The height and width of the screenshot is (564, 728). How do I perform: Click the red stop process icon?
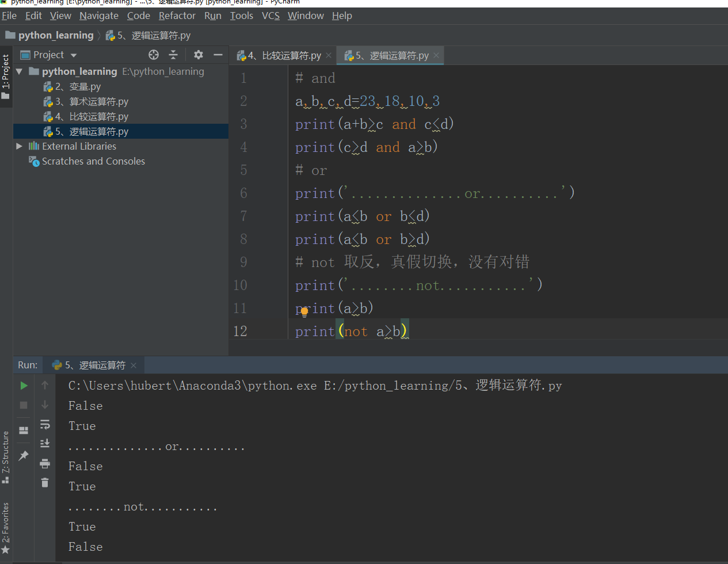(23, 405)
